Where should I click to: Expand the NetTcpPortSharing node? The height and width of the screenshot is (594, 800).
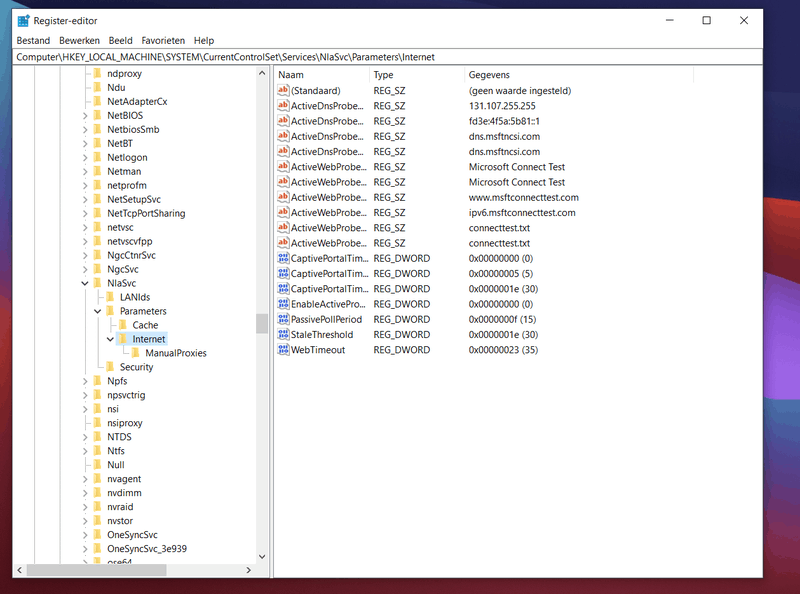(85, 213)
